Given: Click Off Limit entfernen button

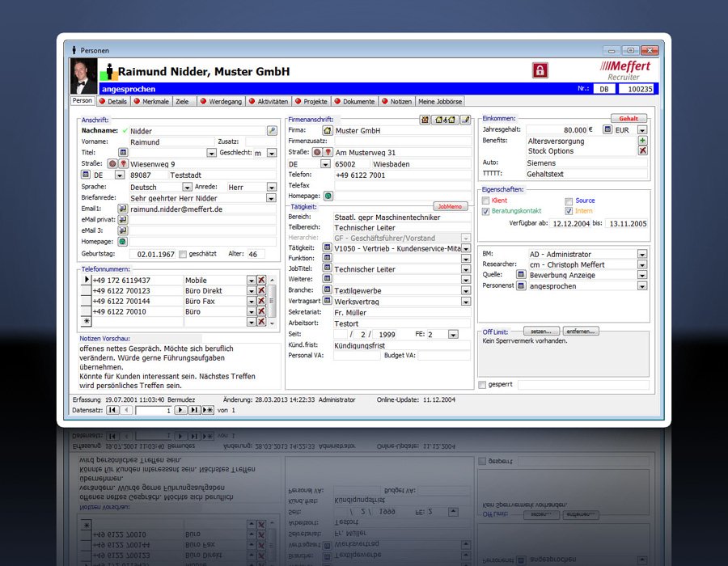Looking at the screenshot, I should pyautogui.click(x=581, y=332).
